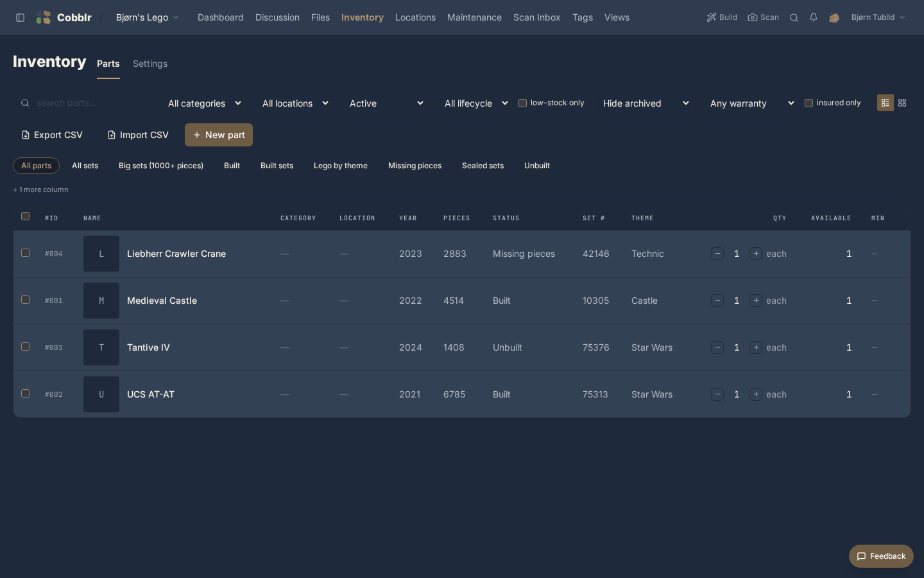Switch to grid view layout
The image size is (924, 578).
(902, 103)
